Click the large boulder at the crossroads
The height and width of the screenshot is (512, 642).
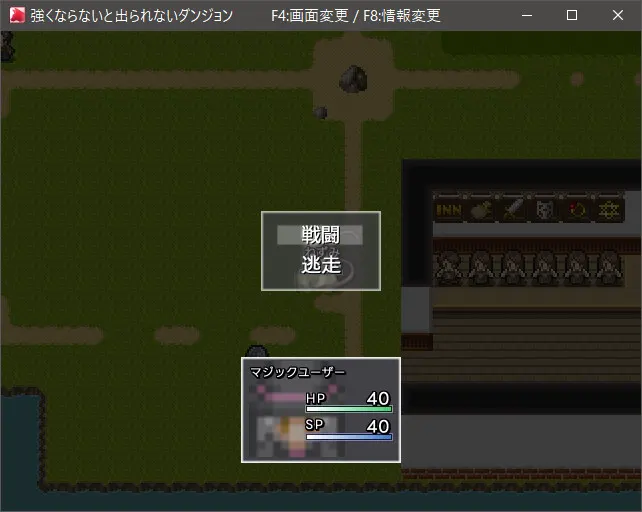click(353, 78)
